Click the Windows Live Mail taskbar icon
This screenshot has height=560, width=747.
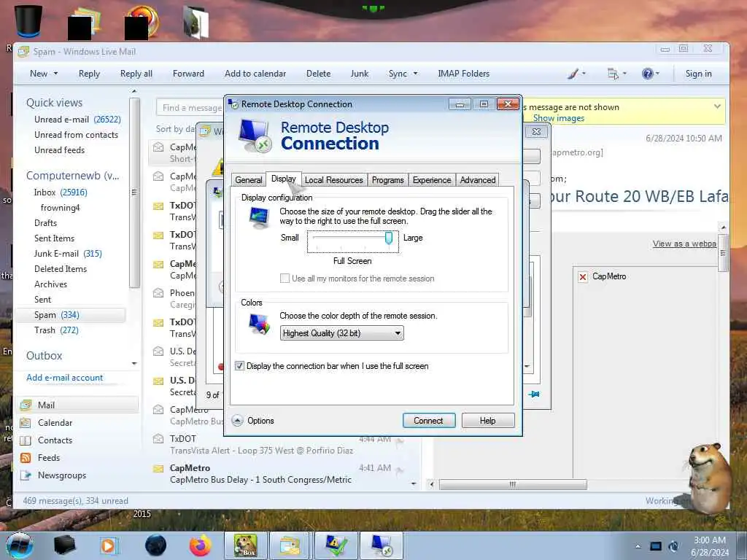tap(290, 545)
